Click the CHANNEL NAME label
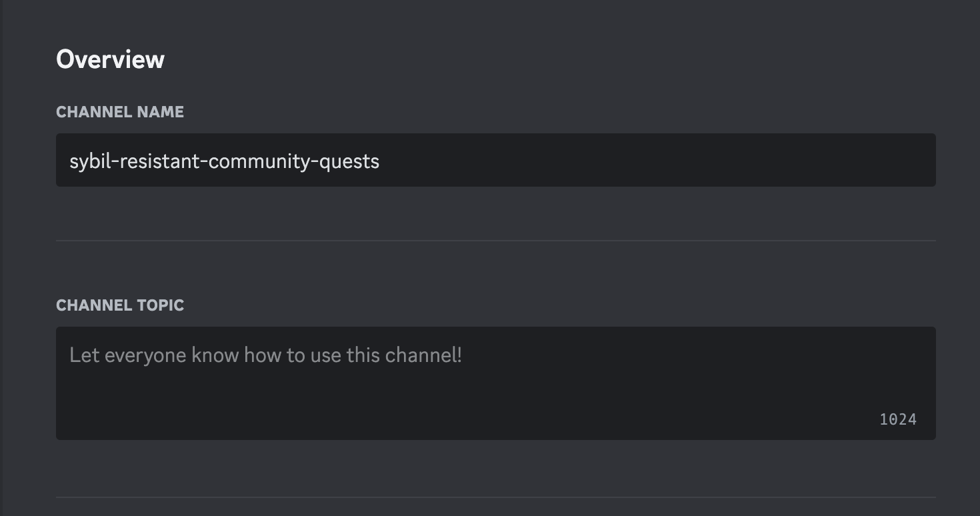Image resolution: width=980 pixels, height=516 pixels. (x=120, y=112)
